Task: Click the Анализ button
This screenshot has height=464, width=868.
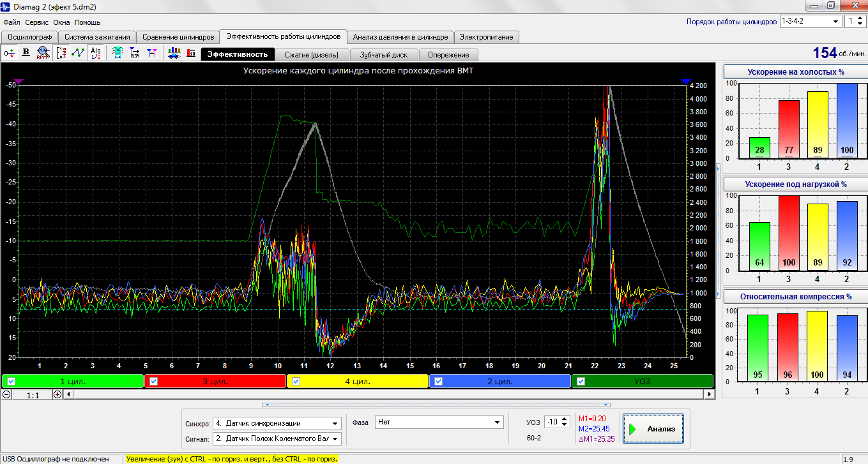Action: pos(653,429)
